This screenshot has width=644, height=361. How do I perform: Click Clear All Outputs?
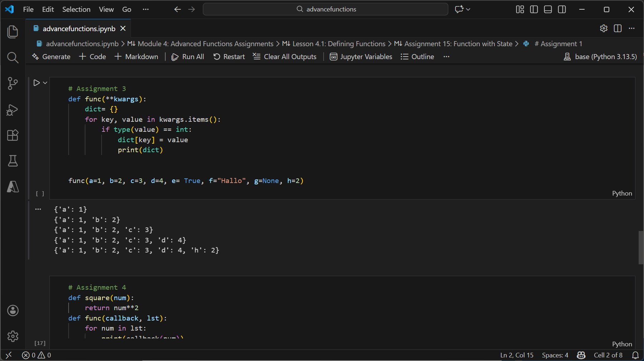[x=285, y=57]
